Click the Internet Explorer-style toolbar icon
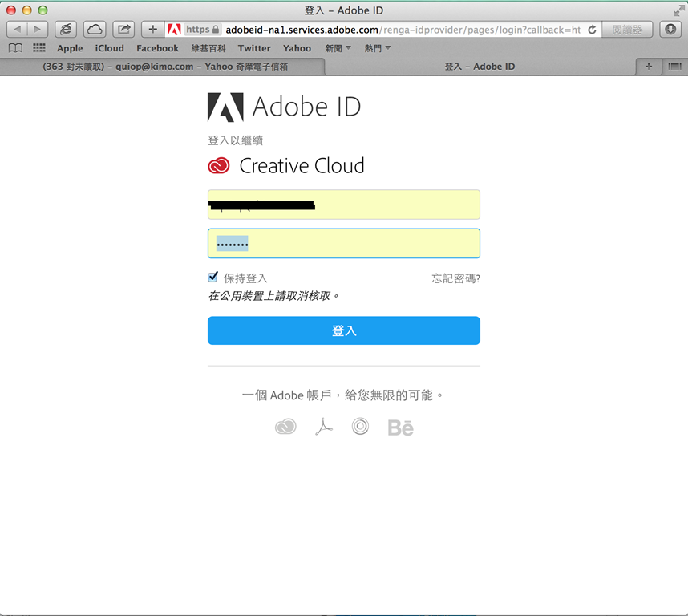This screenshot has width=688, height=616. [66, 30]
